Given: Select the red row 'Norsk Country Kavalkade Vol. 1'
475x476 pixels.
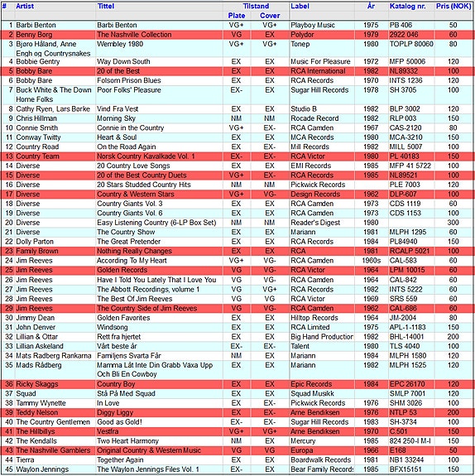Looking at the screenshot, I should (237, 156).
